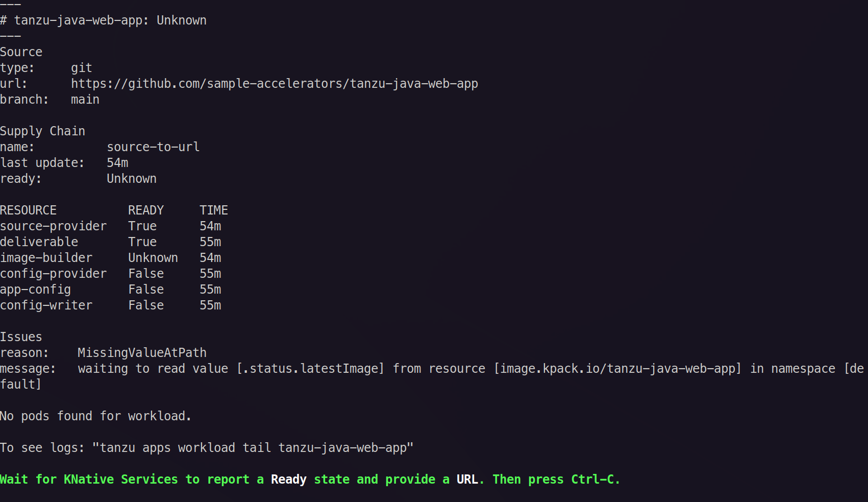Select the "Supply Chain" section heading

pyautogui.click(x=43, y=131)
